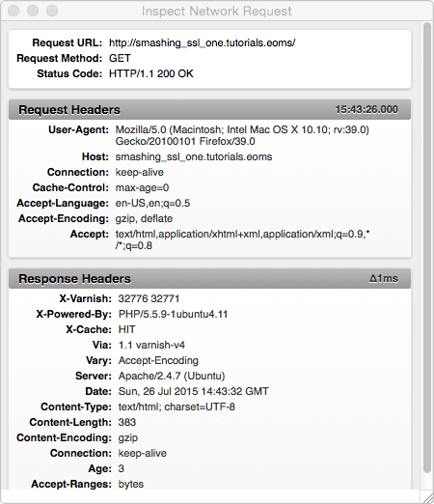The width and height of the screenshot is (434, 504).
Task: Click the Inspect Network Request title bar
Action: (x=217, y=11)
